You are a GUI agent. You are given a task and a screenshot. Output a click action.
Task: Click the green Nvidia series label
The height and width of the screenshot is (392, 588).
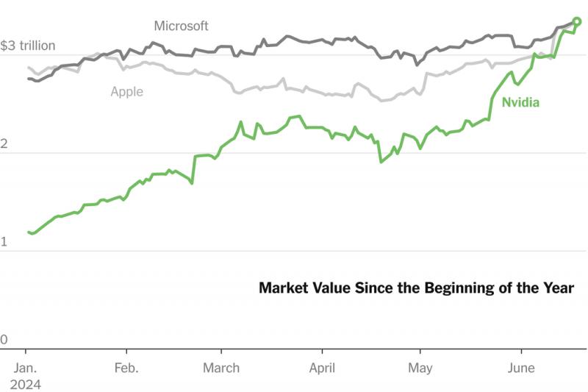[x=520, y=102]
